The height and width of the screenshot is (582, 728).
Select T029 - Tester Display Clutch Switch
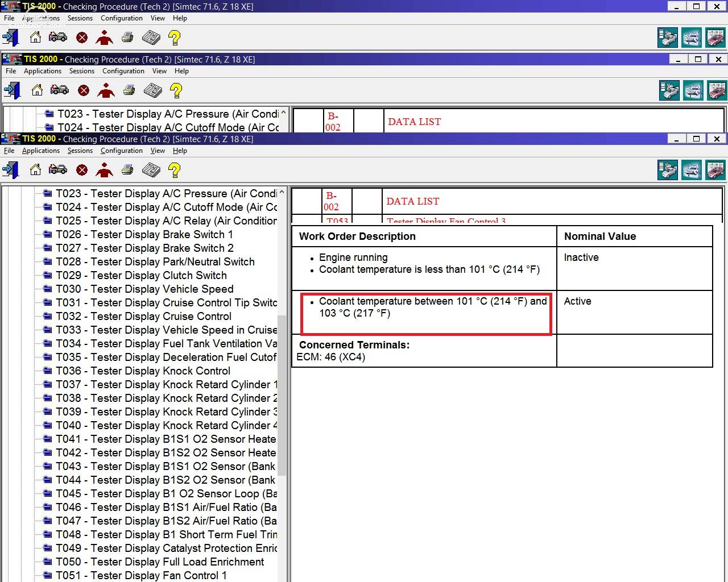click(x=141, y=275)
